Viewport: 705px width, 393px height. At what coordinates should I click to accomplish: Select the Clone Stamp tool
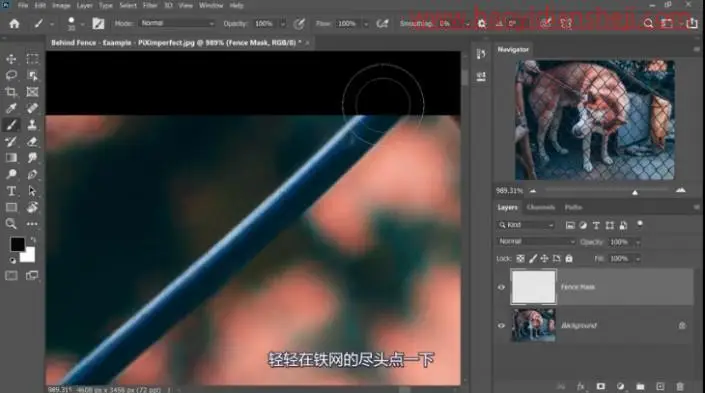click(32, 125)
